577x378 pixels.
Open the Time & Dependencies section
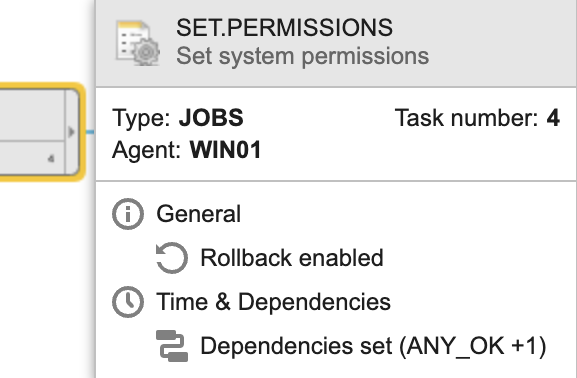point(273,302)
